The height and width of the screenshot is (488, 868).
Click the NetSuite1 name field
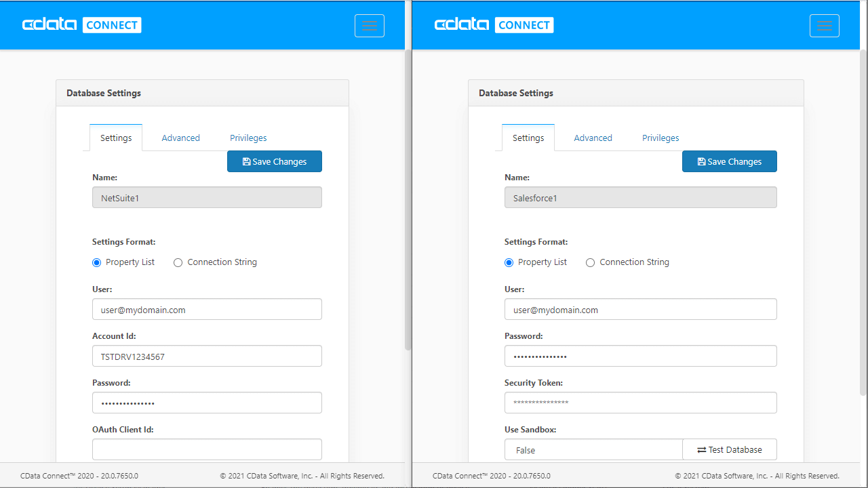coord(207,197)
